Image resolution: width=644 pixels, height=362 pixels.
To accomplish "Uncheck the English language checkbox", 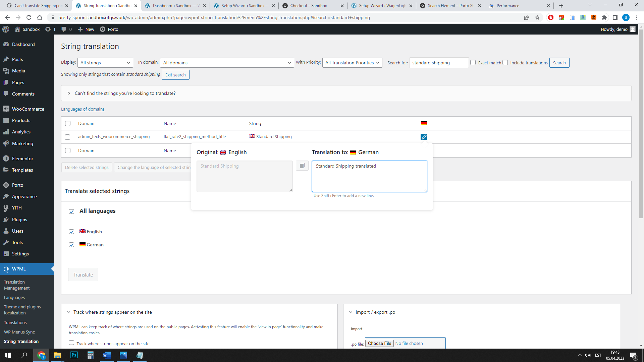I will click(71, 232).
